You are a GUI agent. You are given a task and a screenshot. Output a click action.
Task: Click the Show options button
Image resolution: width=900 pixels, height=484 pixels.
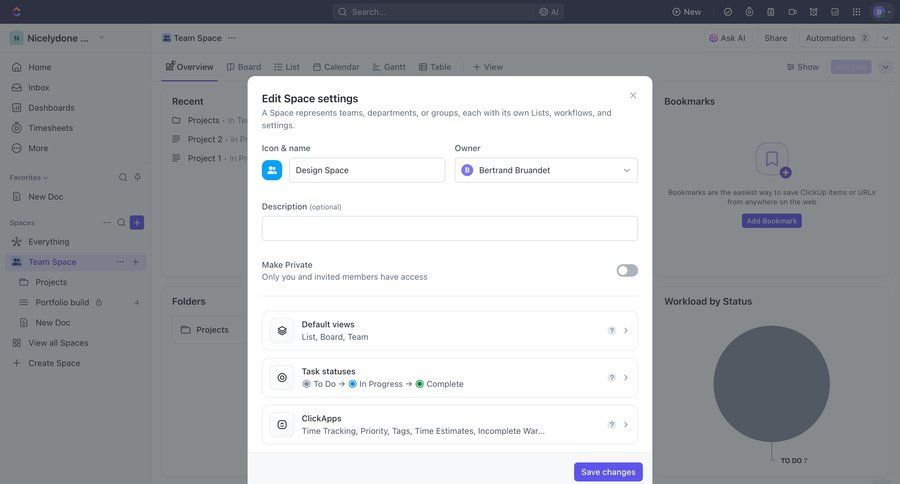[x=802, y=67]
